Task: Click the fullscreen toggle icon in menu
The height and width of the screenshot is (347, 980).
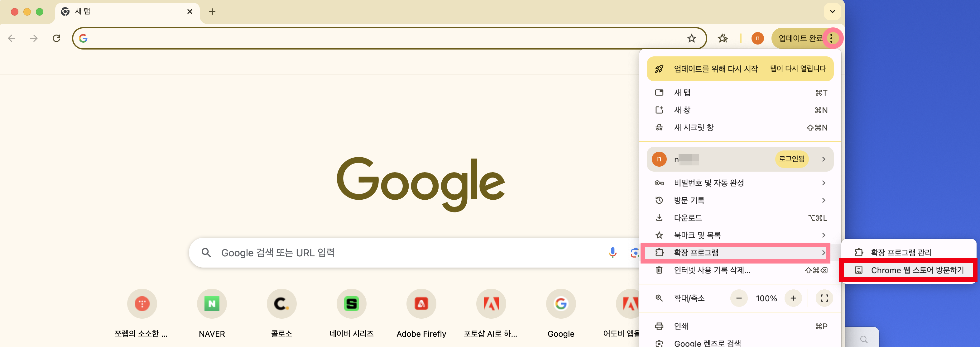Action: (824, 298)
